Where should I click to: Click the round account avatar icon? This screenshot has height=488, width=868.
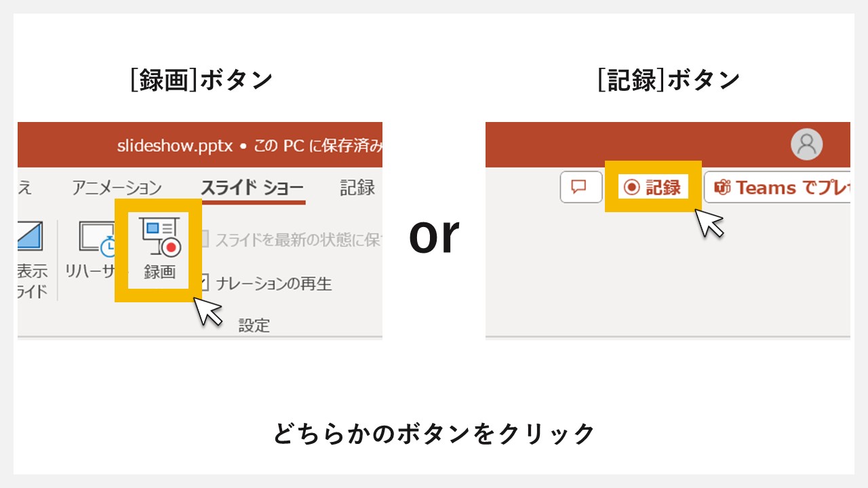coord(806,144)
